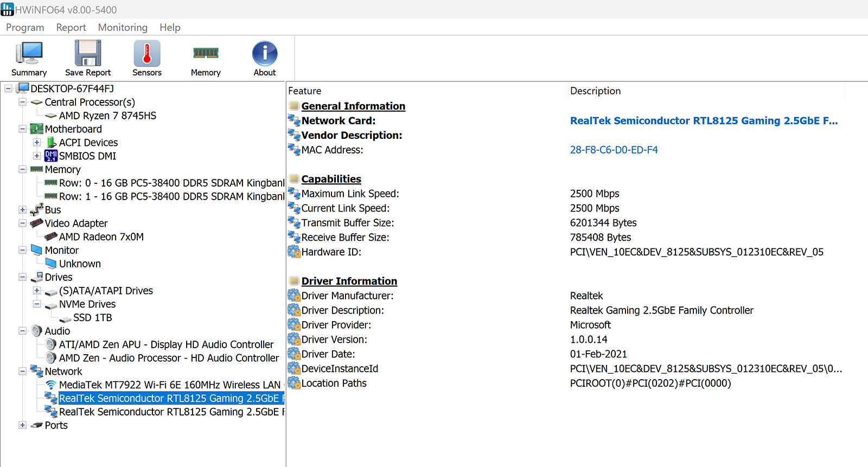This screenshot has height=467, width=868.
Task: Collapse the Monitor branch
Action: 22,250
